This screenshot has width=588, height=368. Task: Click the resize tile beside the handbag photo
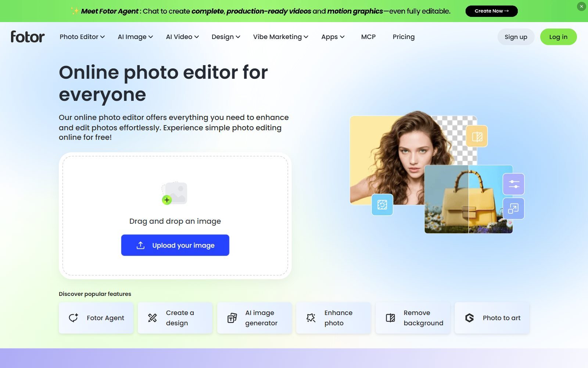513,209
